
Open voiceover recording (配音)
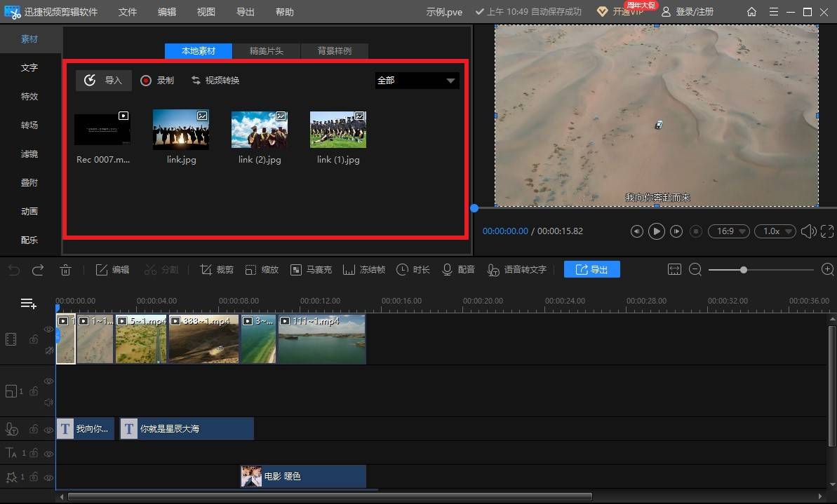coord(458,270)
